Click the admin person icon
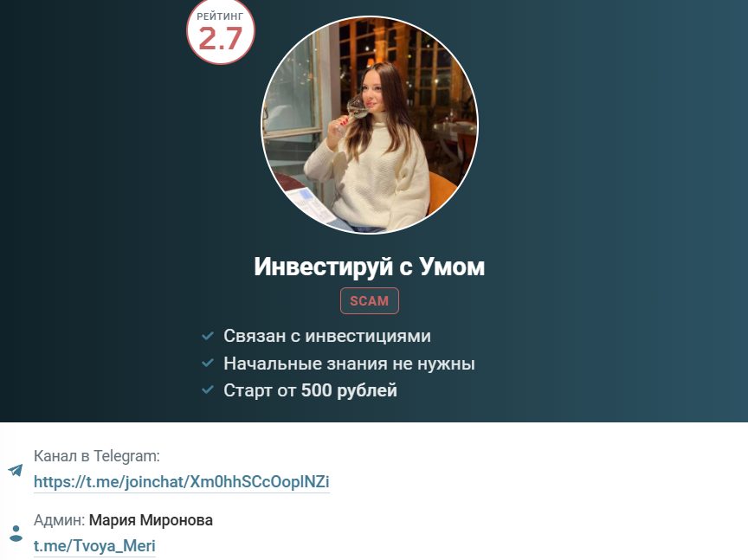Screen dimensions: 748x560 16,534
